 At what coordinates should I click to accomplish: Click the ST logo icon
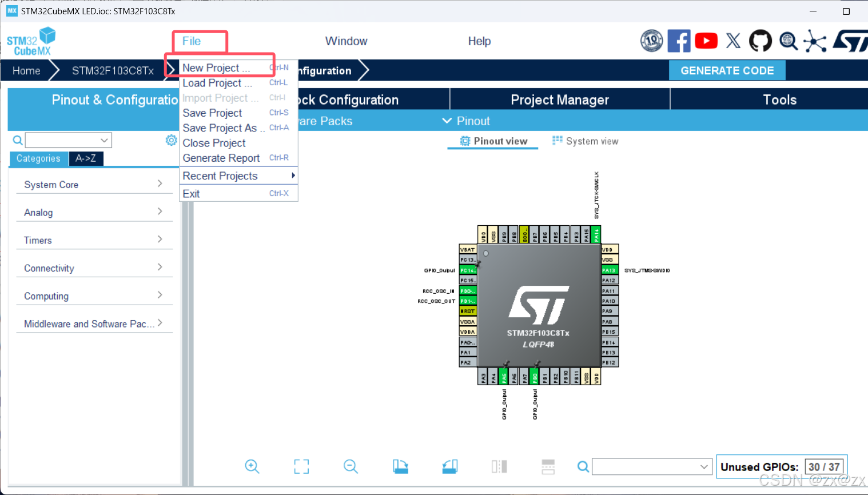click(850, 41)
